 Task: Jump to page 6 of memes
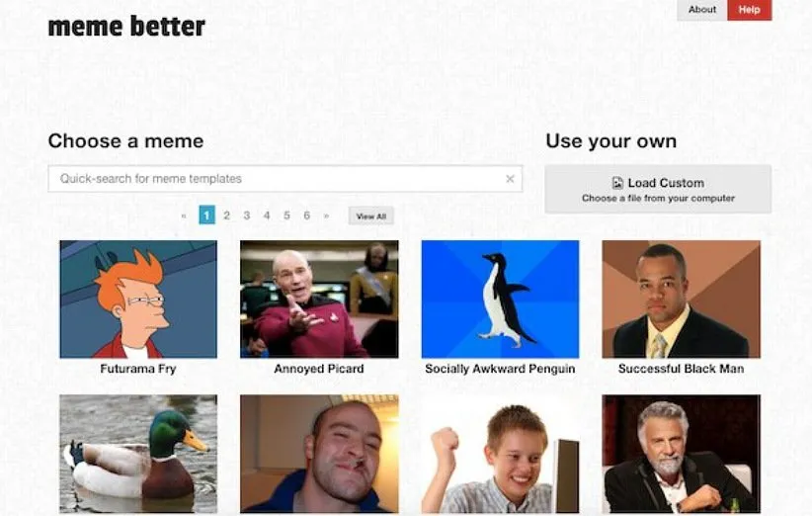click(x=306, y=215)
